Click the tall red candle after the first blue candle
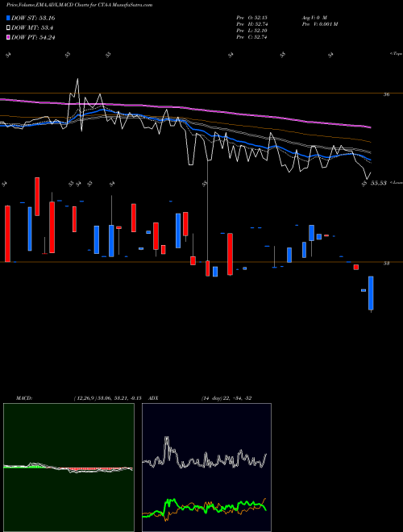 (x=37, y=197)
